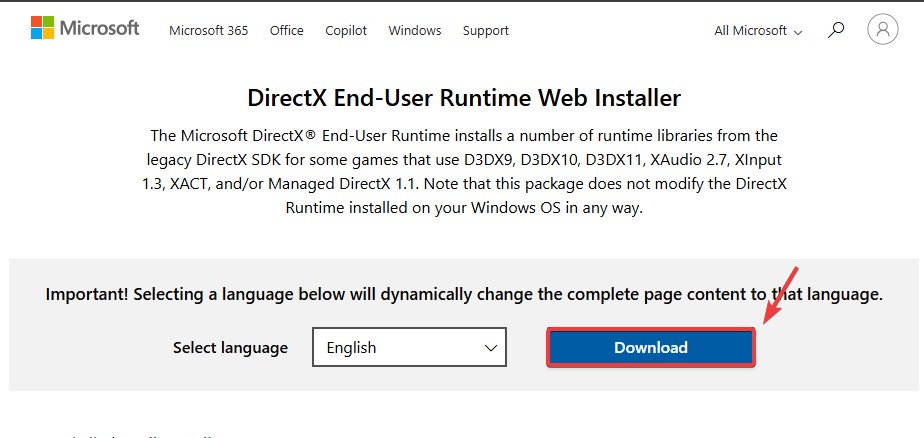
Task: Click the chevron beside All Microsoft
Action: pos(798,32)
